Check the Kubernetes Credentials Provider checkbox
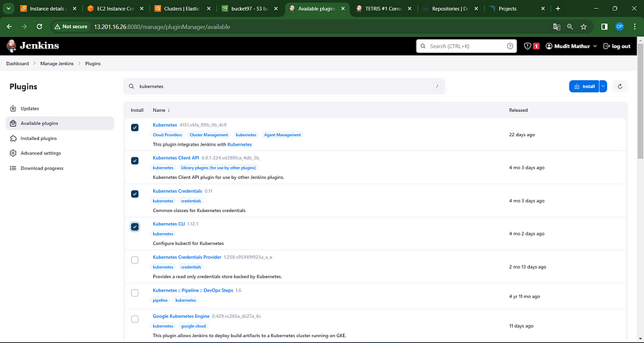644x343 pixels. coord(135,260)
